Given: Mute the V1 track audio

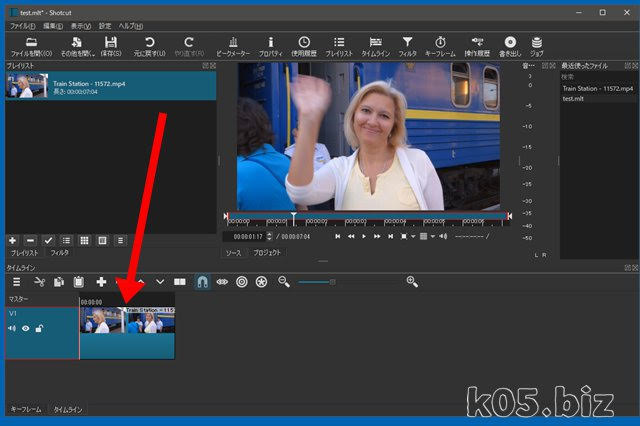Looking at the screenshot, I should point(13,328).
